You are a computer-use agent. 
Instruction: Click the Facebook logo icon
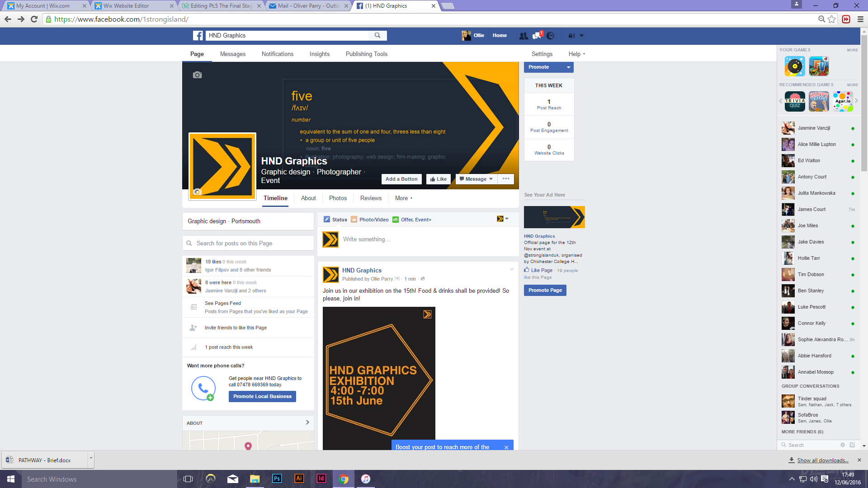point(198,36)
